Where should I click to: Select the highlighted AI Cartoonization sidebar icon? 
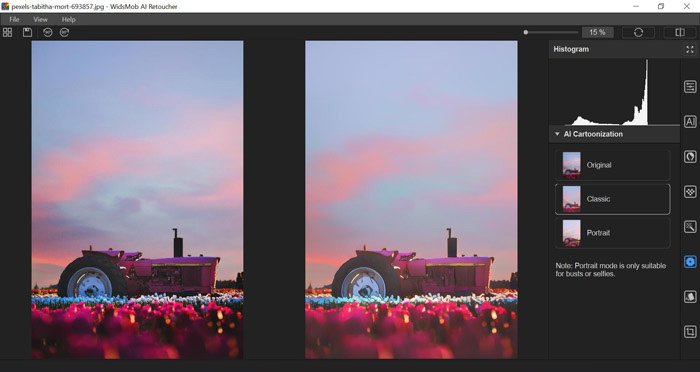pyautogui.click(x=690, y=262)
